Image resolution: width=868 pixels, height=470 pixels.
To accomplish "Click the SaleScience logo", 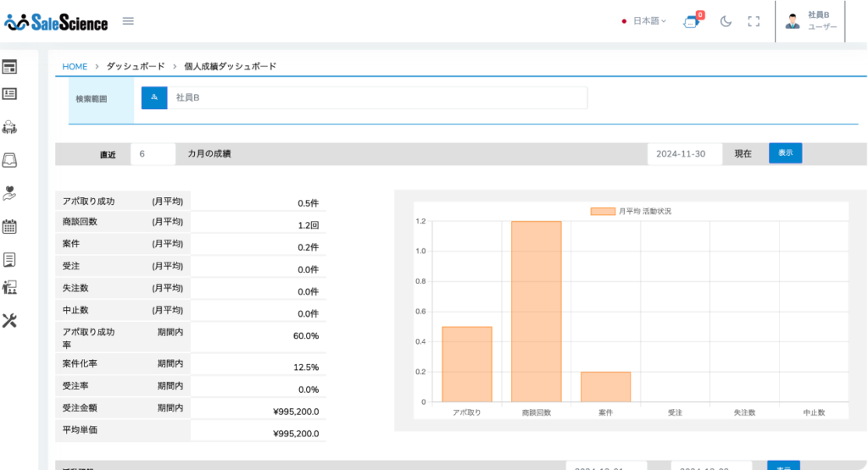I will 57,22.
